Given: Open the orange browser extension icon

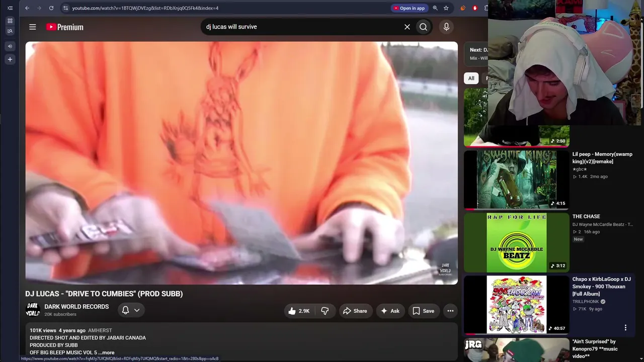Looking at the screenshot, I should 463,8.
